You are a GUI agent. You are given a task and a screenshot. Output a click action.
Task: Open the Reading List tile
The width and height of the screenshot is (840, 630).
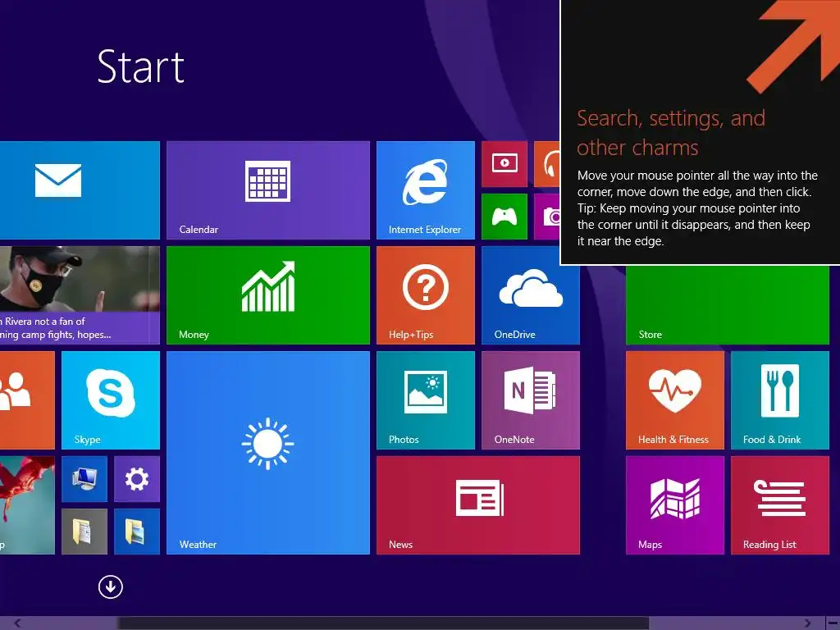[x=780, y=505]
